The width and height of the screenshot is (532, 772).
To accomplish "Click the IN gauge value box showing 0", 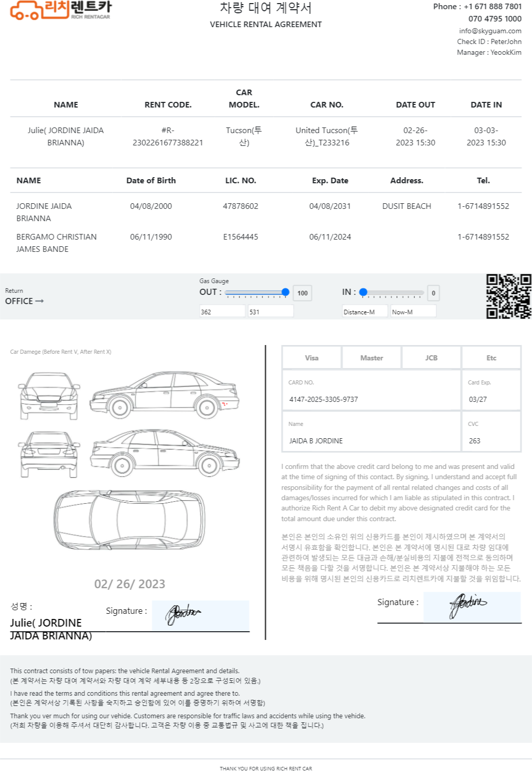I will [433, 293].
